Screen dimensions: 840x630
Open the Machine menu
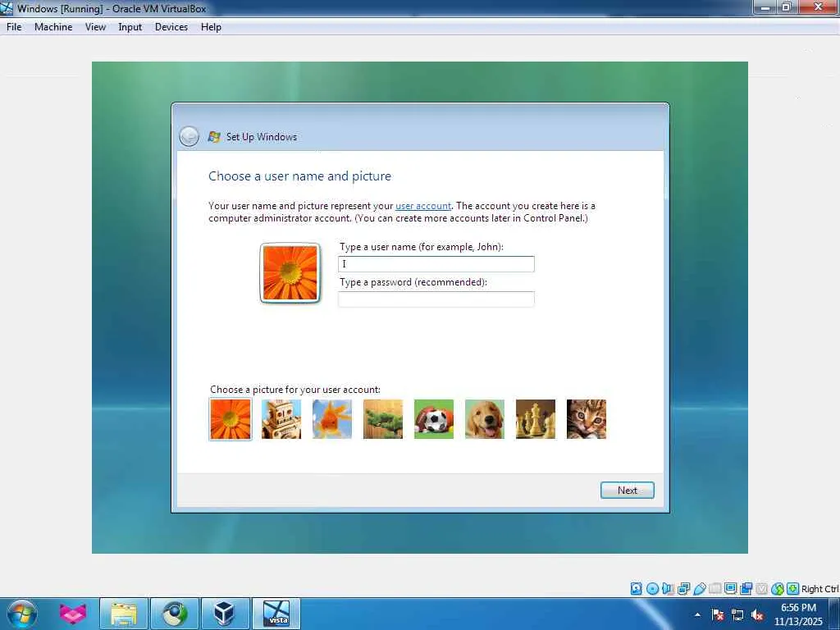(x=53, y=27)
